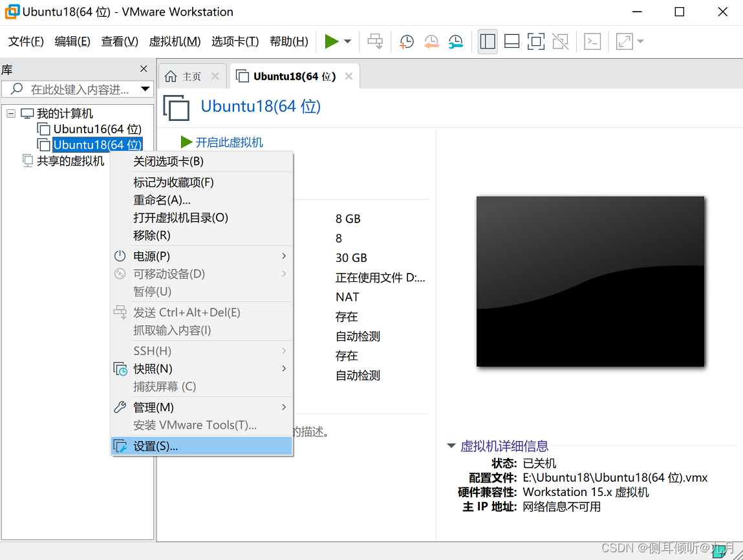Open the power options dropdown arrow in toolbar

tap(347, 41)
